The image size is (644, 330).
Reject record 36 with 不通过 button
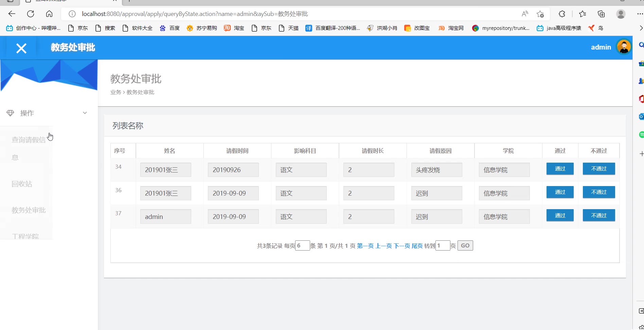pyautogui.click(x=599, y=192)
